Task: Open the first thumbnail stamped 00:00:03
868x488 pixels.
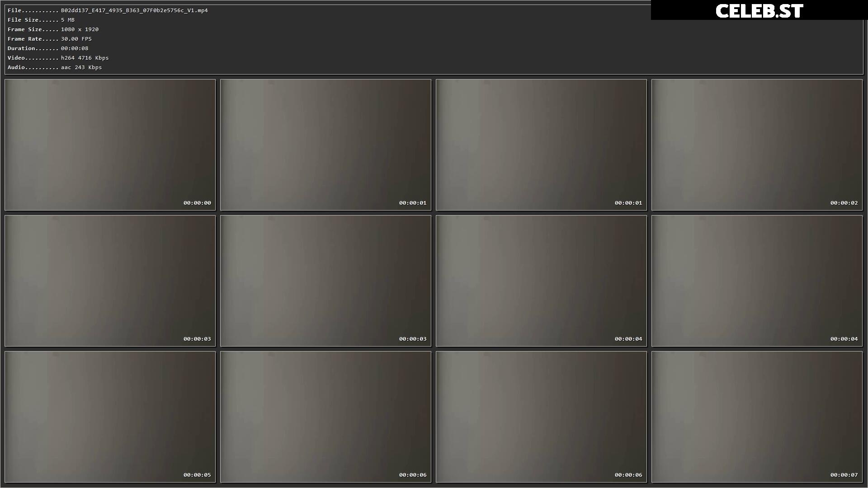Action: click(110, 281)
